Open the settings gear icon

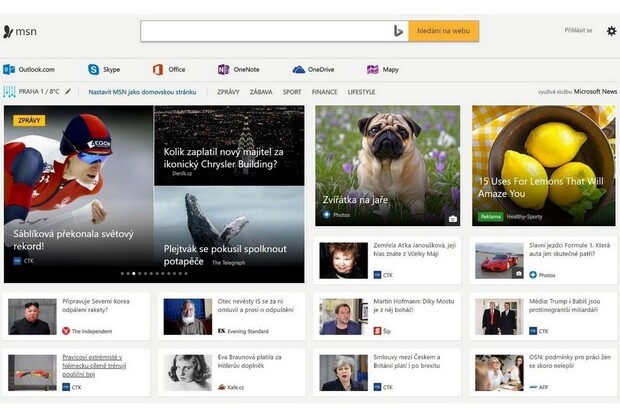[x=611, y=31]
